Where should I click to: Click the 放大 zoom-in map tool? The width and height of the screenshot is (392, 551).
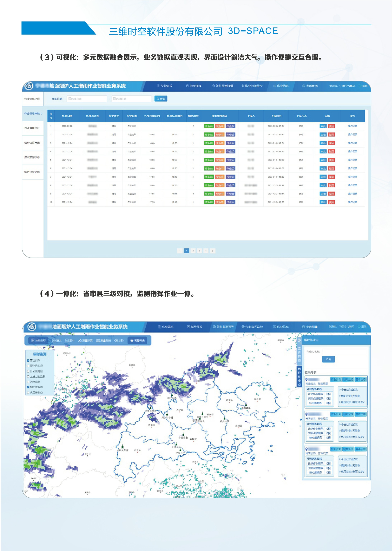(57, 340)
